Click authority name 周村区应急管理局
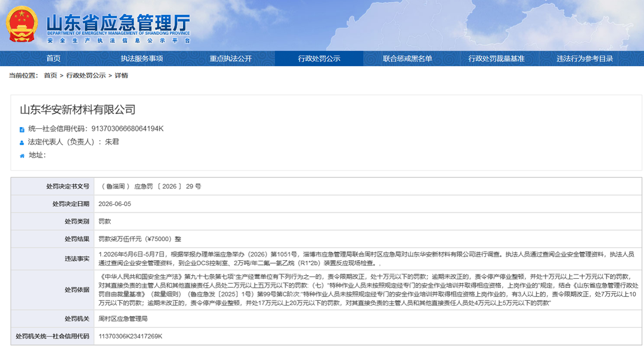Image resolution: width=644 pixels, height=348 pixels. coord(123,319)
